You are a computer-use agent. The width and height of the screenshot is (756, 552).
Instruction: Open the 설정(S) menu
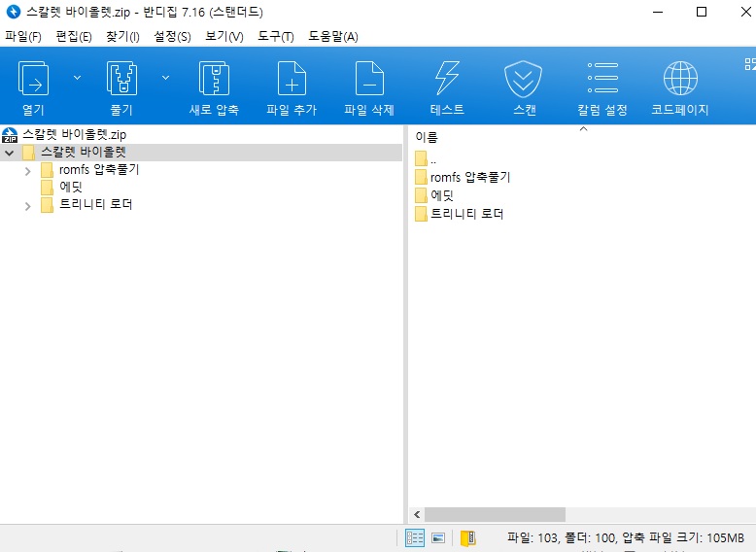[x=172, y=37]
